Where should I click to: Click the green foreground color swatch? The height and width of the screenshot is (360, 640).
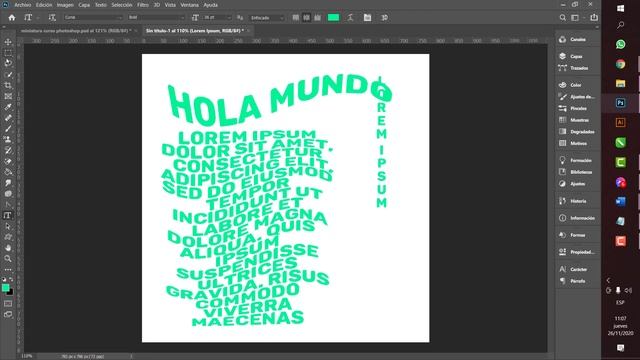[5, 288]
